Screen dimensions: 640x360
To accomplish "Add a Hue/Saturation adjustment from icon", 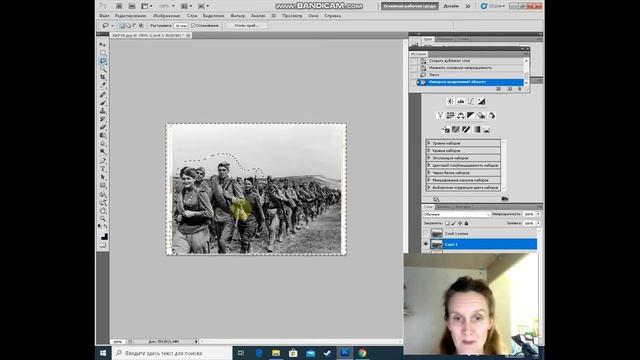I will (450, 116).
